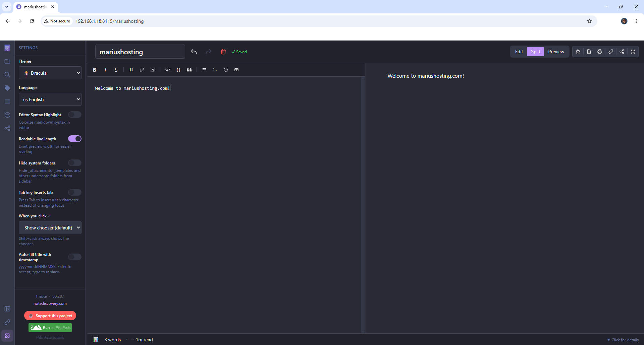The width and height of the screenshot is (644, 345).
Task: Insert a task checkbox item from the toolbar
Action: [226, 70]
